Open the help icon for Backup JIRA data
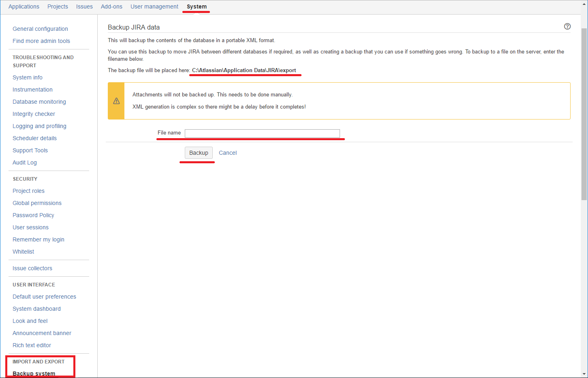The height and width of the screenshot is (378, 588). [567, 26]
